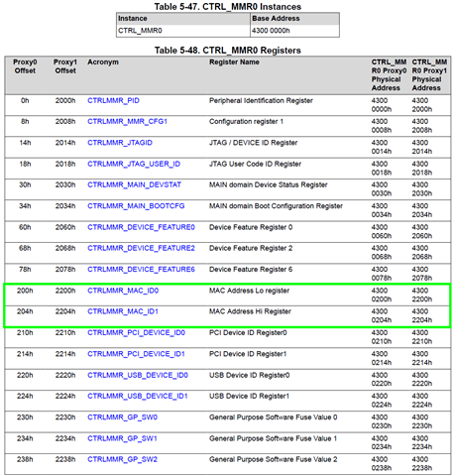This screenshot has height=476, width=454.
Task: Click 'Device Feature Register 6' text
Action: pos(251,270)
